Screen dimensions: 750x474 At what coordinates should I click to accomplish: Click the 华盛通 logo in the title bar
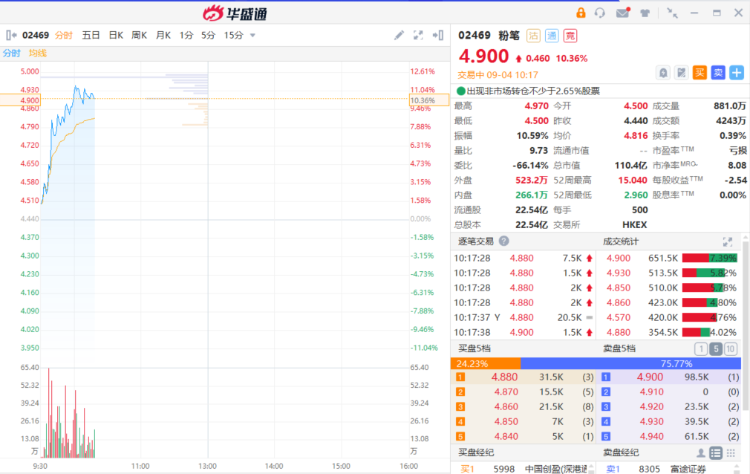coord(235,13)
